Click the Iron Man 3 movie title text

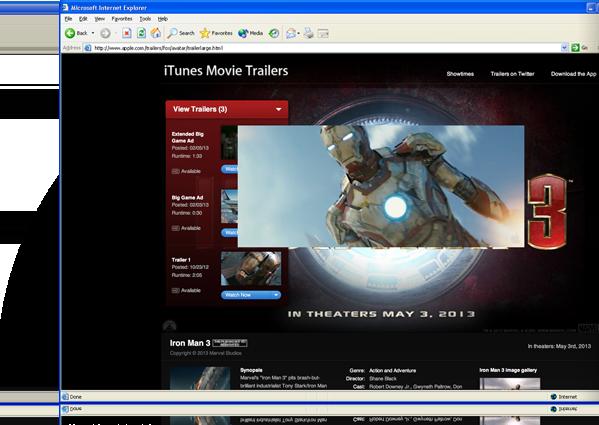pos(190,343)
